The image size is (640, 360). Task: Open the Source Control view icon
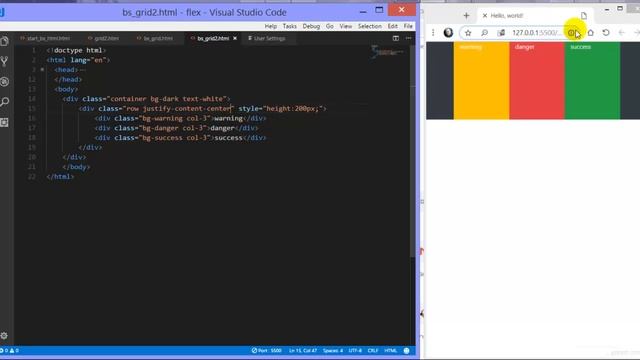(4, 62)
